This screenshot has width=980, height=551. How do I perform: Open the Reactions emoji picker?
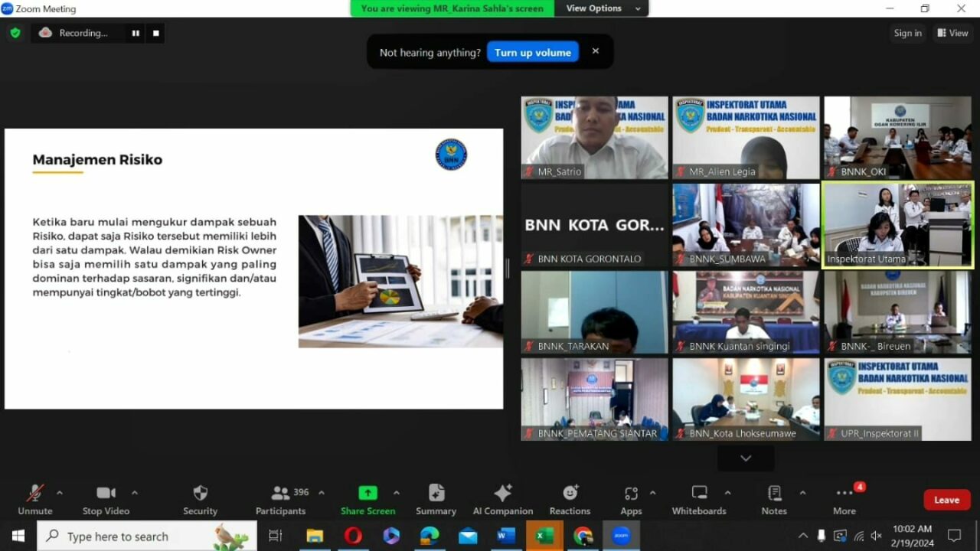click(x=570, y=499)
